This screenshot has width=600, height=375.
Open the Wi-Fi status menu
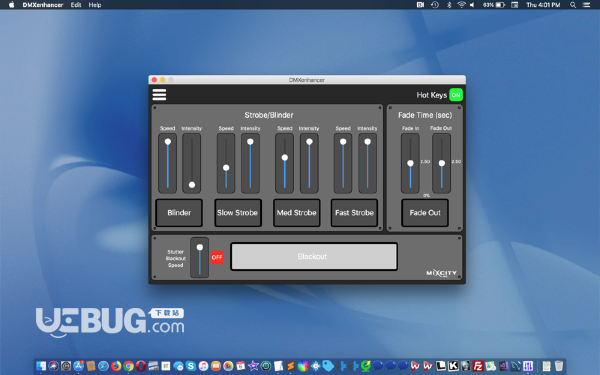(x=461, y=5)
